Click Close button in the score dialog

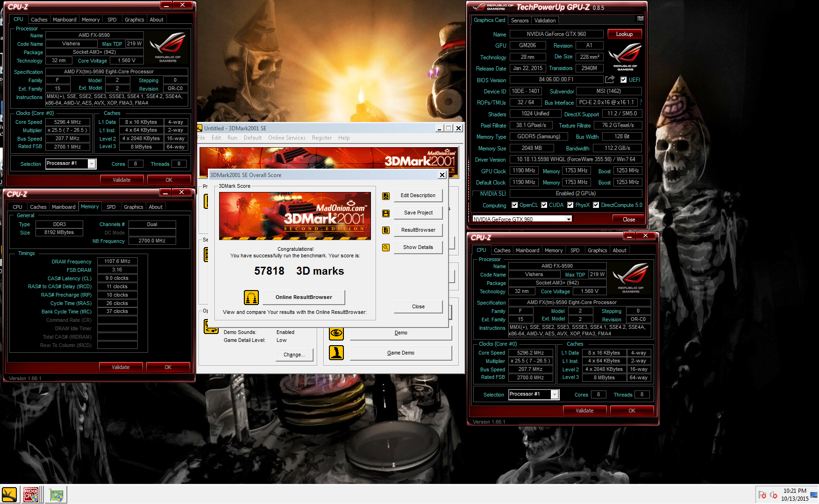pyautogui.click(x=418, y=307)
